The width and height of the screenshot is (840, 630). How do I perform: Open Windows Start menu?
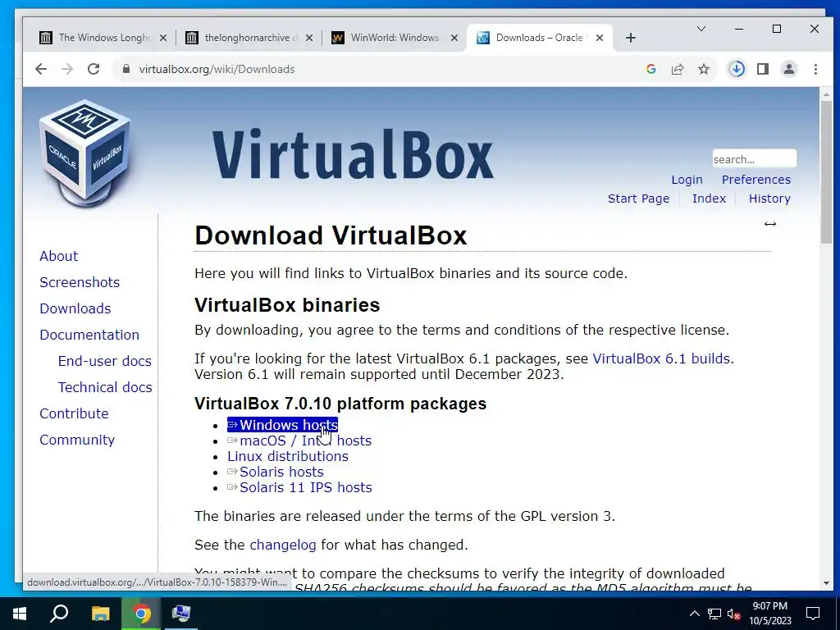click(20, 614)
